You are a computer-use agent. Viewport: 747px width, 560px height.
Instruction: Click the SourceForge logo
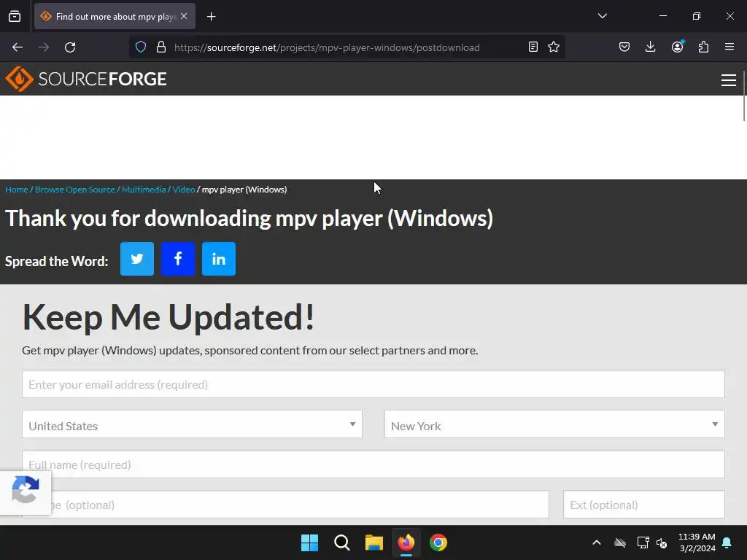click(86, 79)
